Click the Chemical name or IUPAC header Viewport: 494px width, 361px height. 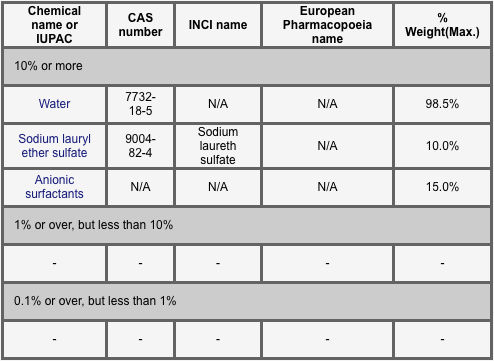point(54,25)
